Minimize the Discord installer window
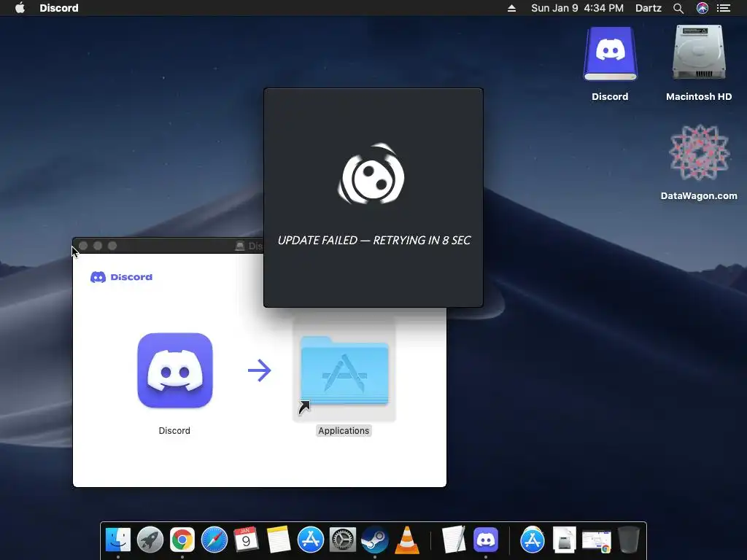This screenshot has height=560, width=747. (x=98, y=246)
